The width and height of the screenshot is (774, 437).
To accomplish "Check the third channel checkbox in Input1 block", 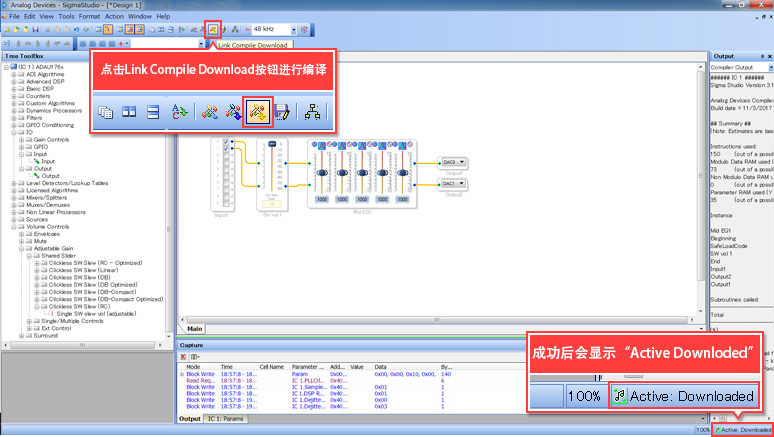I will [x=226, y=155].
